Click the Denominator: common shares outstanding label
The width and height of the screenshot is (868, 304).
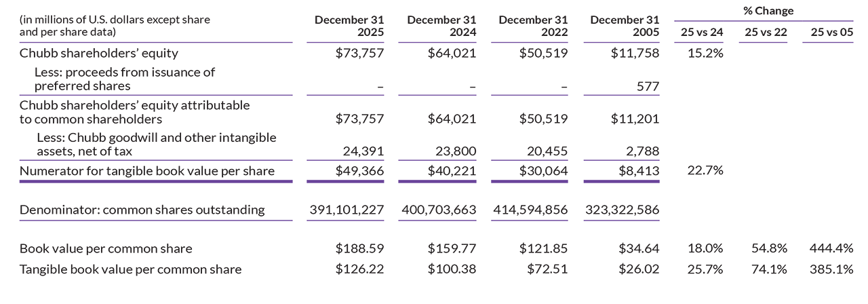[142, 210]
